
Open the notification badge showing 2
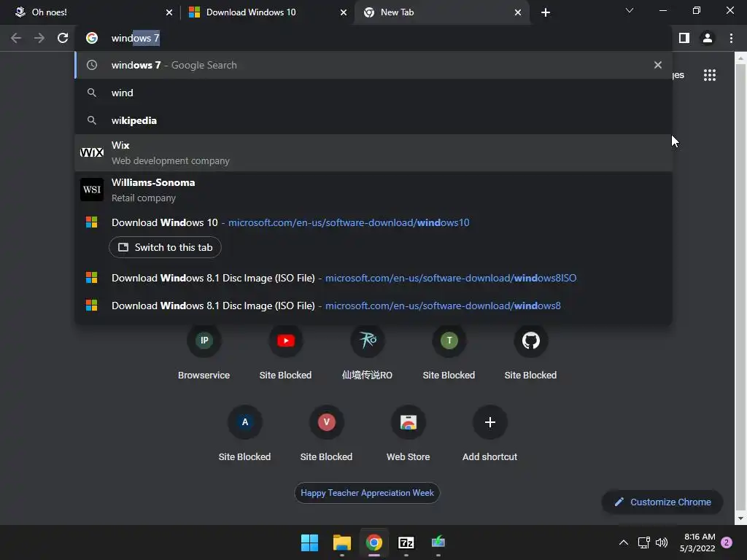[x=727, y=542]
